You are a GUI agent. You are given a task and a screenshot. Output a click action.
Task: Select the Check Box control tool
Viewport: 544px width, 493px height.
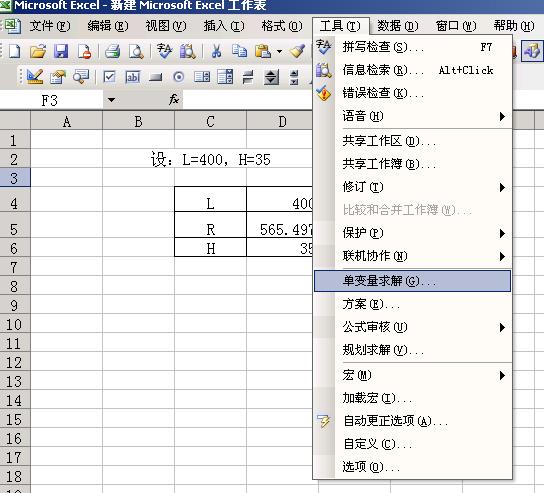[x=109, y=77]
